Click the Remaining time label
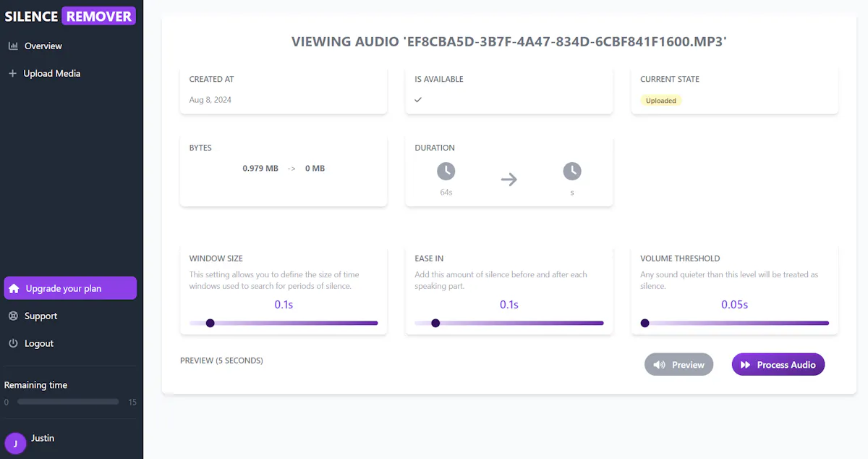This screenshot has width=868, height=459. pos(35,385)
